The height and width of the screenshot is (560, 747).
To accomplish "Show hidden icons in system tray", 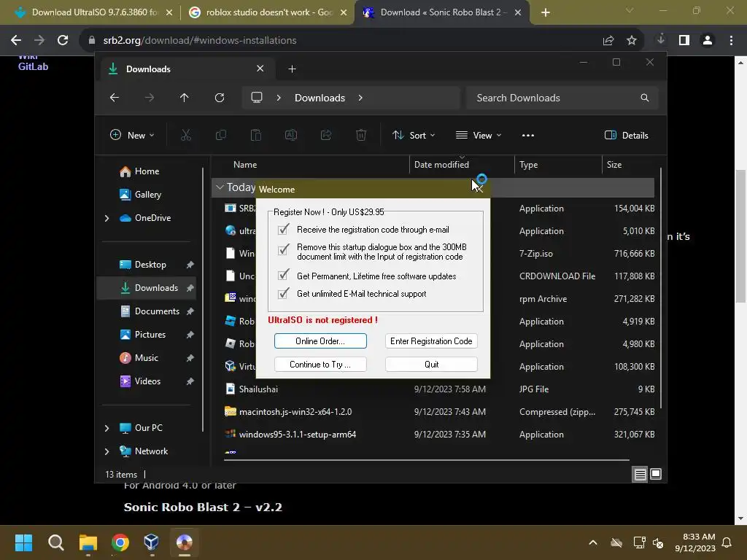I will (x=593, y=542).
